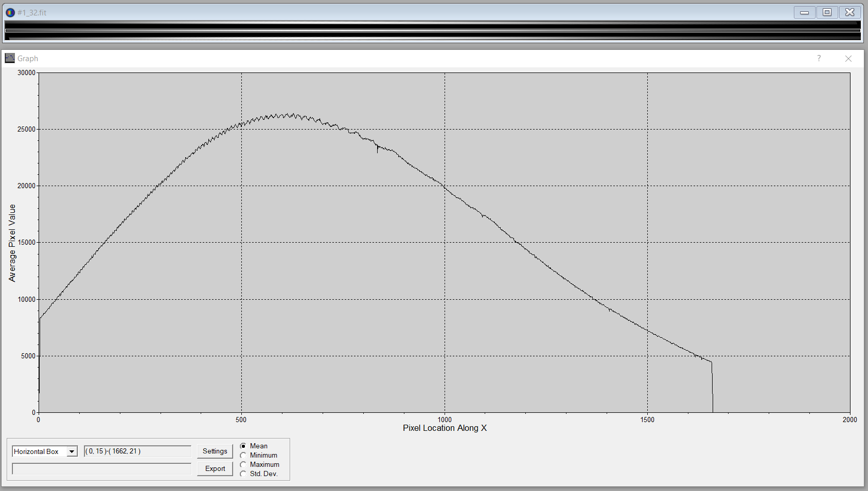Viewport: 868px width, 491px height.
Task: Switch graph to Maximum mode
Action: point(243,465)
